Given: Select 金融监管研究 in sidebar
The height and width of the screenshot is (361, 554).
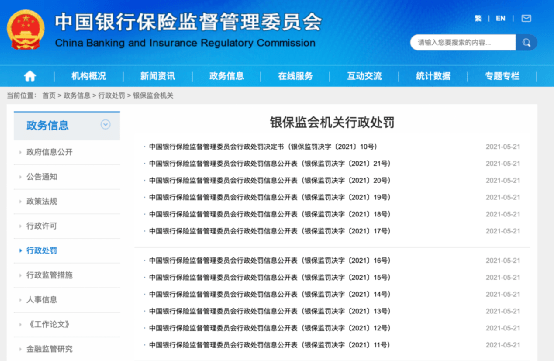Looking at the screenshot, I should (x=49, y=349).
